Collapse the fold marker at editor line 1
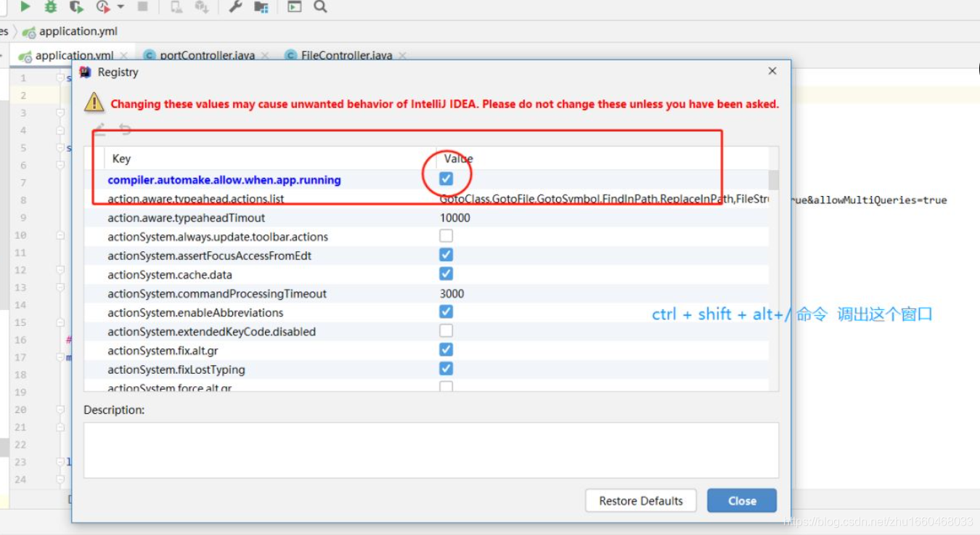 [60, 78]
